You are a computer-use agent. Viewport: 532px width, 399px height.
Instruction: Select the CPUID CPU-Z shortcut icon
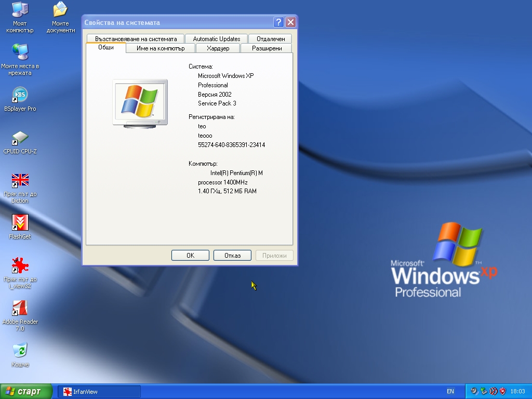pos(20,142)
